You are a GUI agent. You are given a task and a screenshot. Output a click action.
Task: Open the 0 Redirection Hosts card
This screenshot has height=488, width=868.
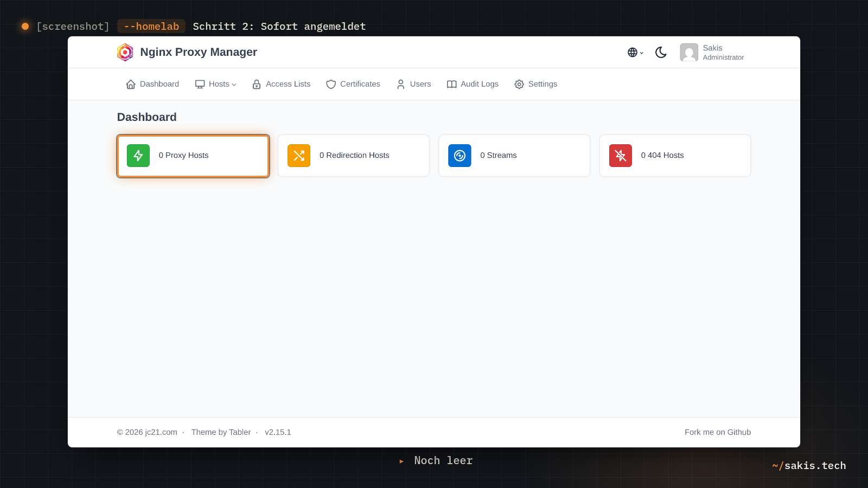[x=354, y=156]
